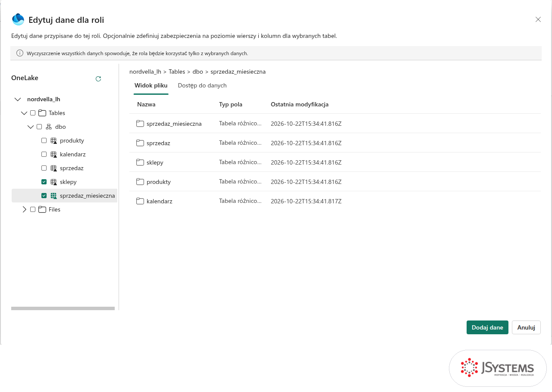
Task: Expand the Files folder node
Action: 24,209
